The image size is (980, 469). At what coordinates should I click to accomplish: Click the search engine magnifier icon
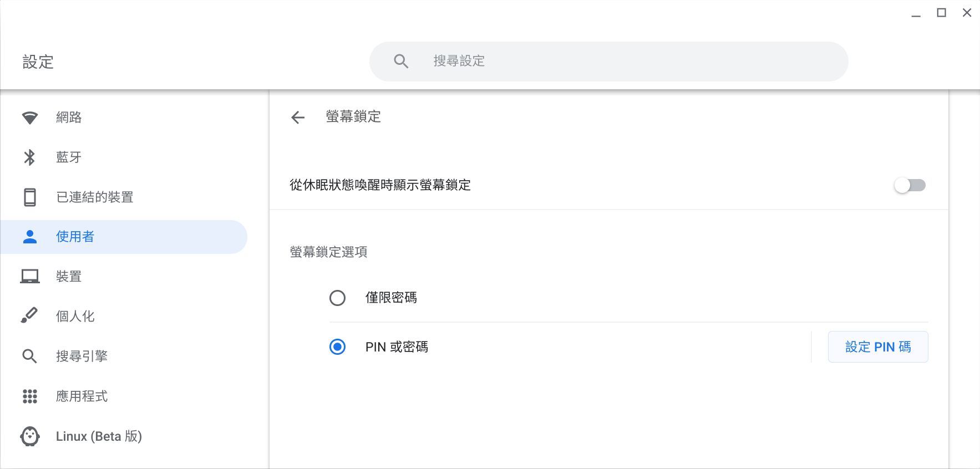click(30, 356)
